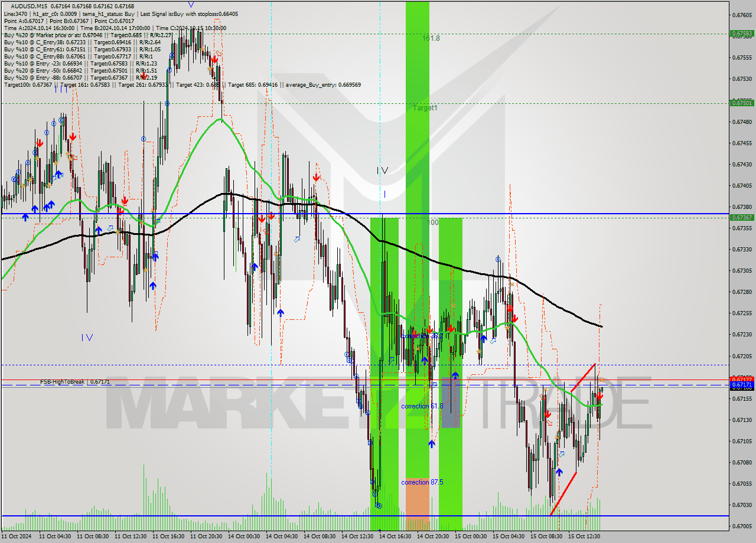Click the 0.67305 price axis label

pyautogui.click(x=742, y=271)
